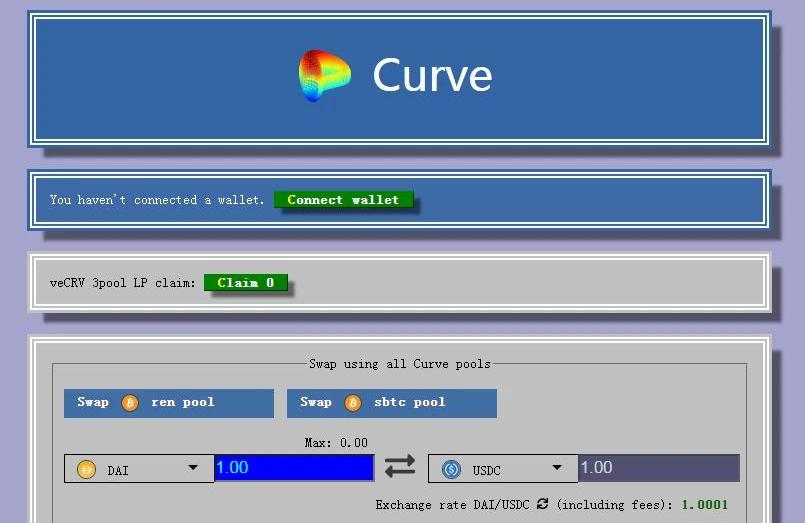
Task: Click the bitcoin icon in sbtc pool button
Action: 353,403
